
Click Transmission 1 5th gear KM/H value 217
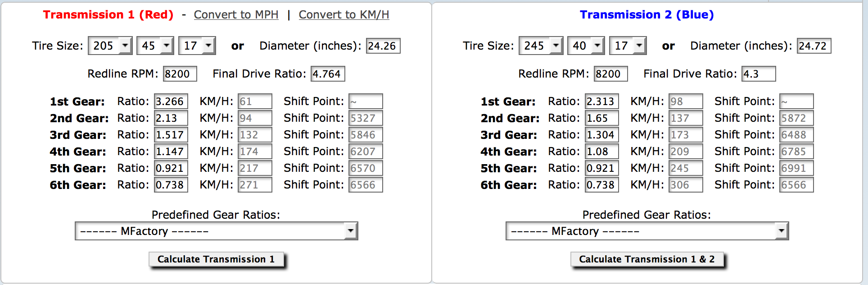255,168
